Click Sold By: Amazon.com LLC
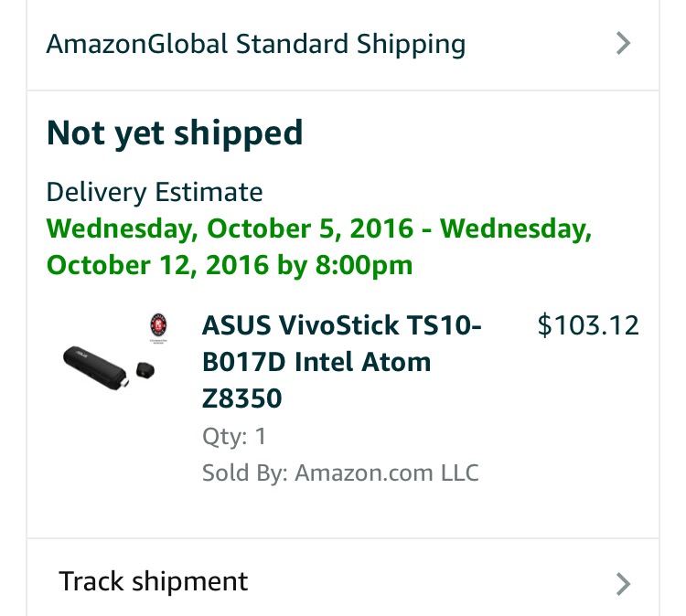Image resolution: width=686 pixels, height=616 pixels. click(340, 473)
